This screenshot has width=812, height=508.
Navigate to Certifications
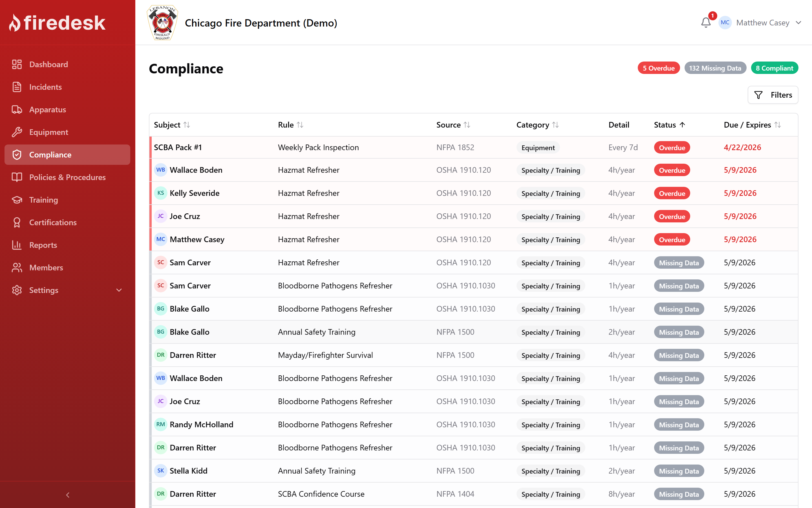coord(67,222)
